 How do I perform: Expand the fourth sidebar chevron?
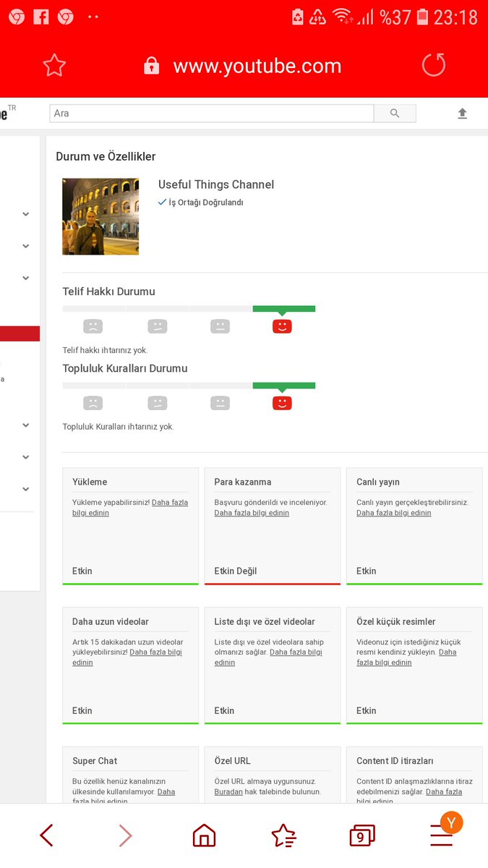(x=26, y=425)
